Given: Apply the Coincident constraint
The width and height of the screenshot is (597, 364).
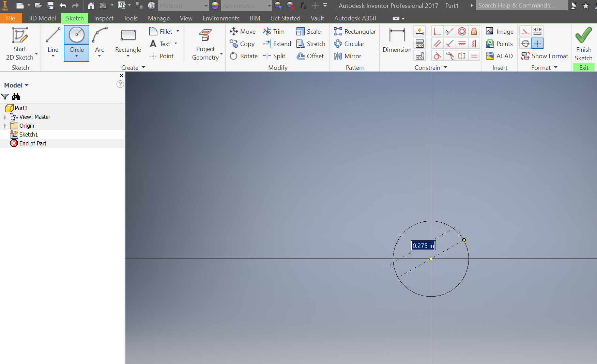Looking at the screenshot, I should pyautogui.click(x=437, y=31).
